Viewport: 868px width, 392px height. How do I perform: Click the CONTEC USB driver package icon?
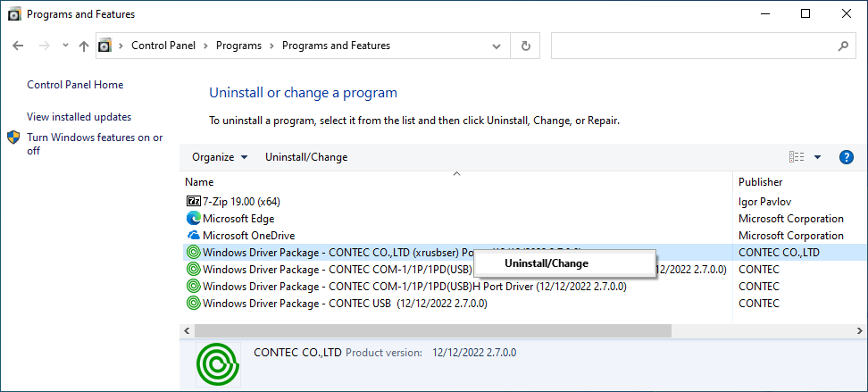point(193,304)
